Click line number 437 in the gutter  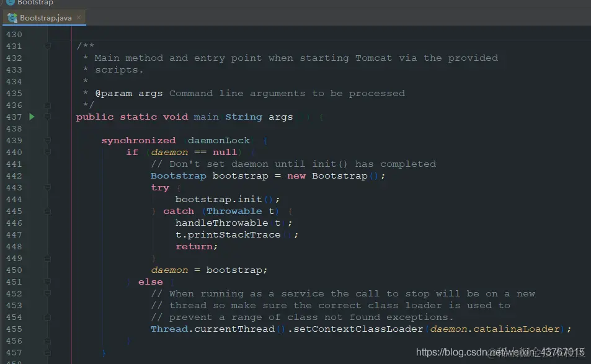point(14,117)
